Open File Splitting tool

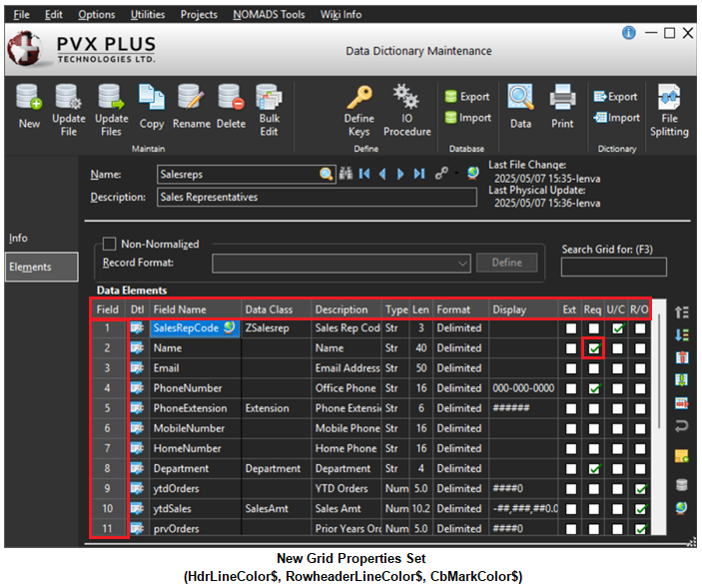669,109
